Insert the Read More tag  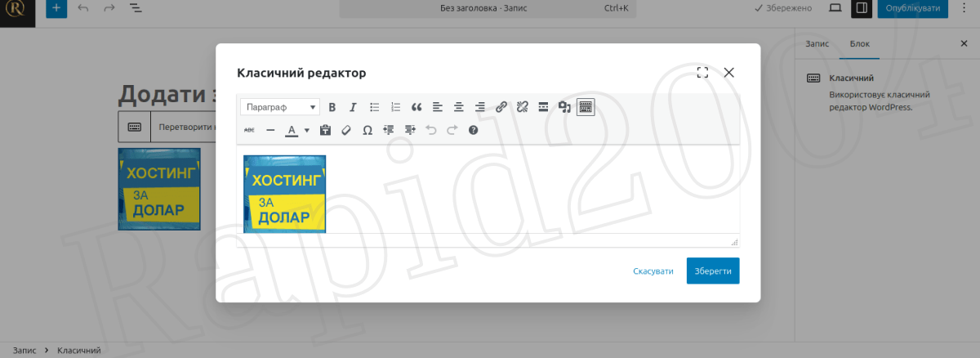pyautogui.click(x=543, y=107)
